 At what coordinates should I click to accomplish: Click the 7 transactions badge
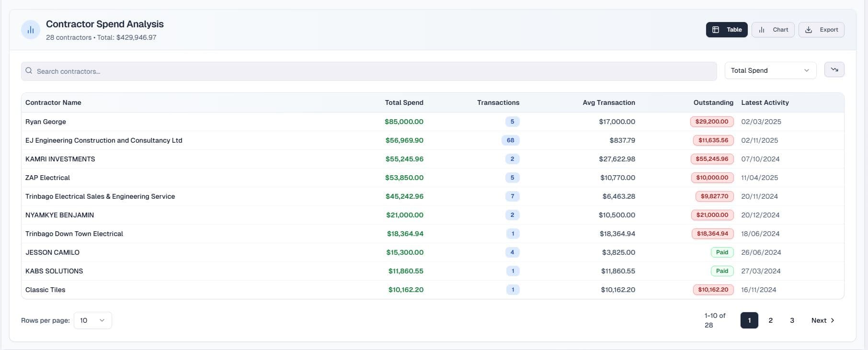coord(513,196)
